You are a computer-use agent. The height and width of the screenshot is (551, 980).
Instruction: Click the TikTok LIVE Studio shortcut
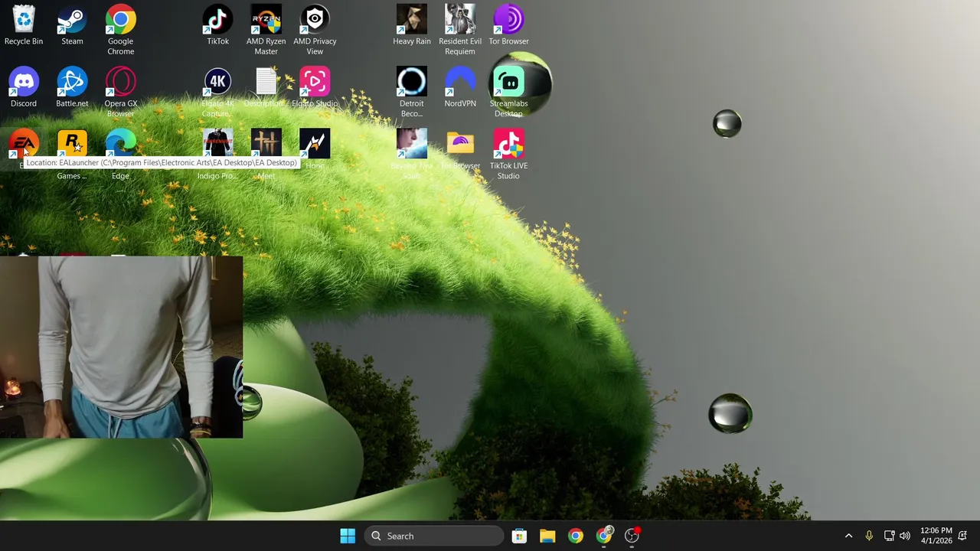[x=508, y=154]
